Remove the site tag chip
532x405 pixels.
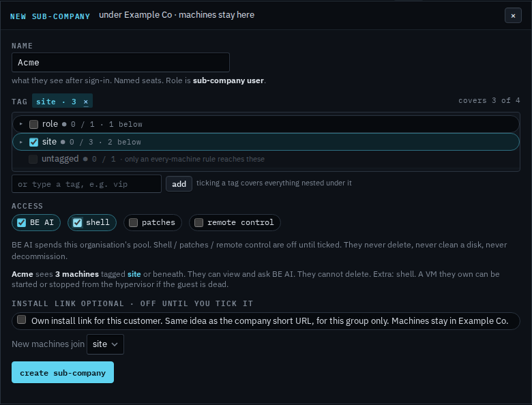pos(86,102)
